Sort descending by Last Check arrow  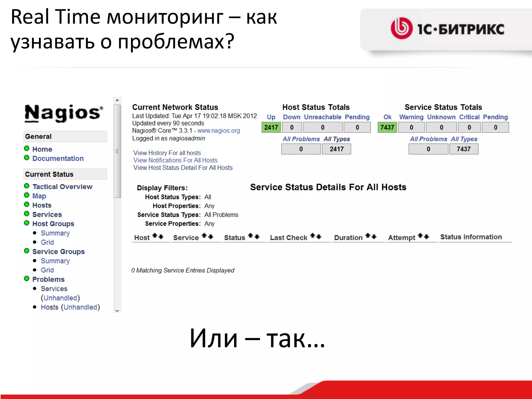click(x=319, y=237)
